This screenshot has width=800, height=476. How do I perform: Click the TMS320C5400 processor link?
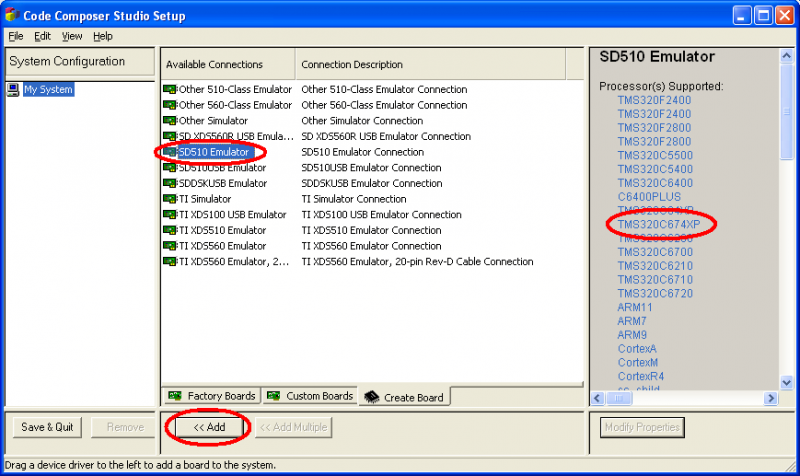(x=655, y=169)
